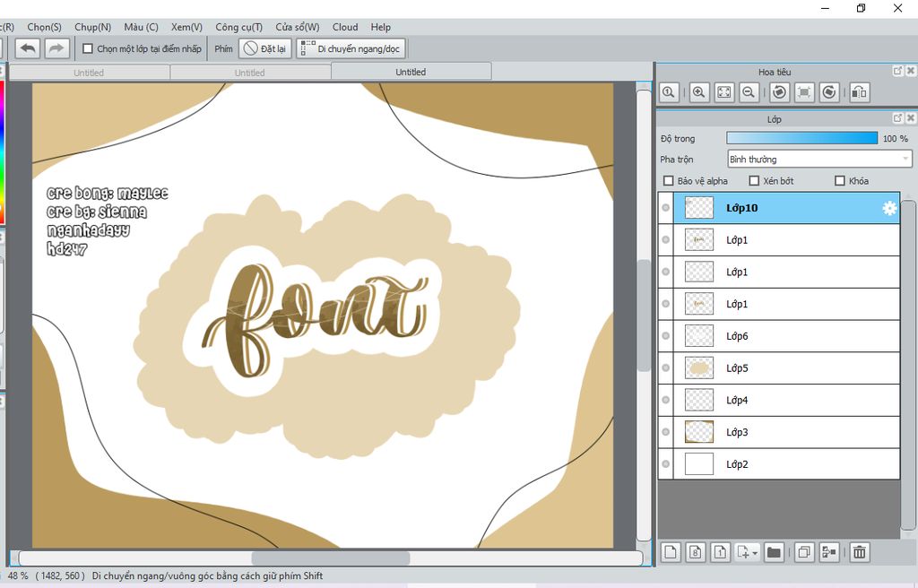918x588 pixels.
Task: Hide the Lớp5 layer
Action: coord(666,367)
